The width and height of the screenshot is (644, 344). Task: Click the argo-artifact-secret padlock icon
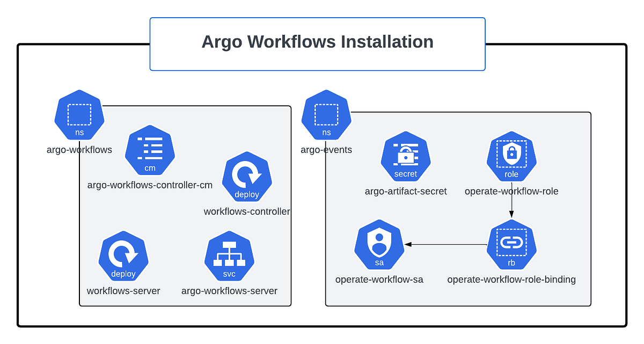[406, 156]
